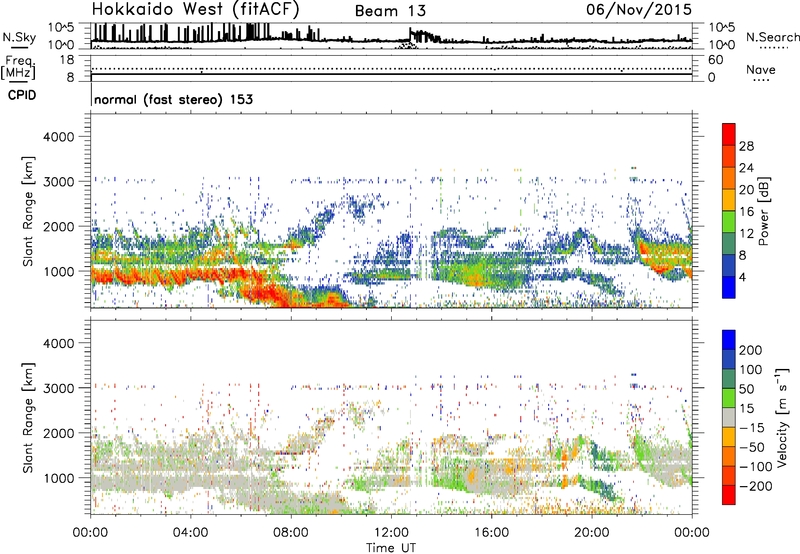Screen dimensions: 800x554
Task: Click the "4000" tick of the power panel
Action: [x=58, y=137]
